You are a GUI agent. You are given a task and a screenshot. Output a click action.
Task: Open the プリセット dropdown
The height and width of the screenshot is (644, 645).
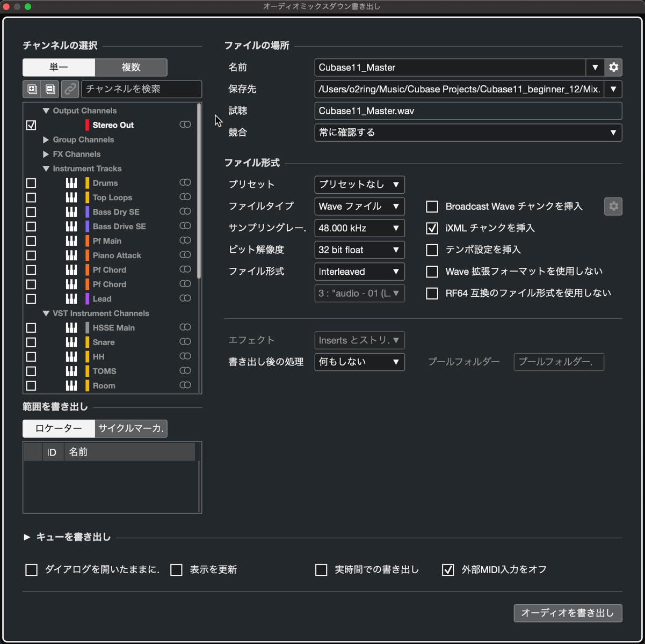click(x=359, y=185)
